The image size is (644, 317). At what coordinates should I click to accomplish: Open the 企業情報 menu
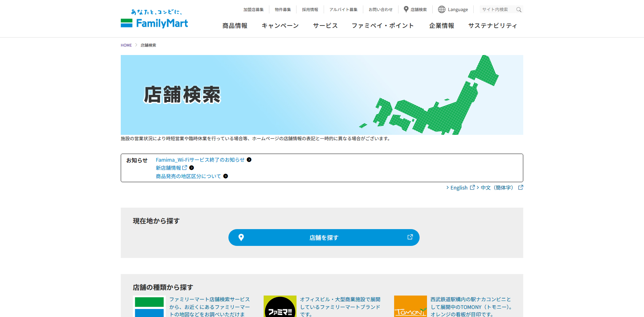click(441, 25)
